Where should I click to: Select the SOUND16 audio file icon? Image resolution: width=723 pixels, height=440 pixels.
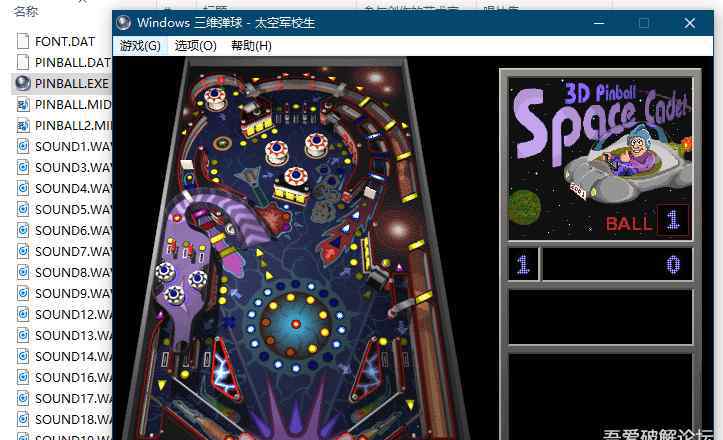pos(23,377)
